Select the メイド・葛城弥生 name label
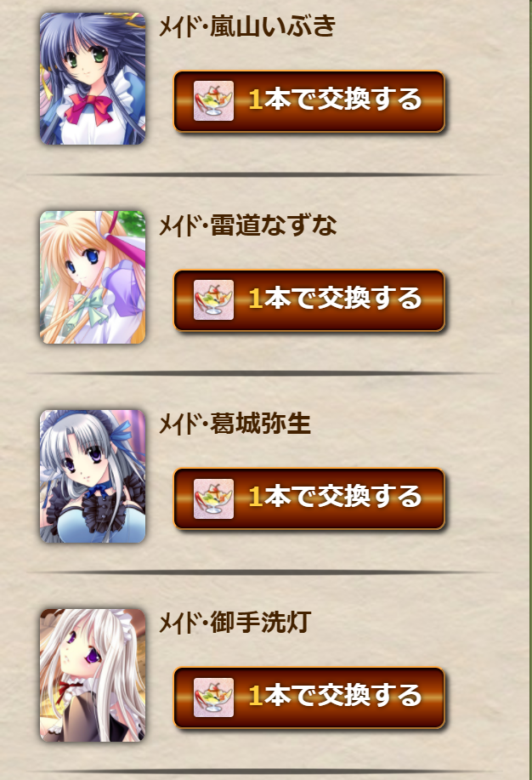The height and width of the screenshot is (780, 532). (235, 424)
